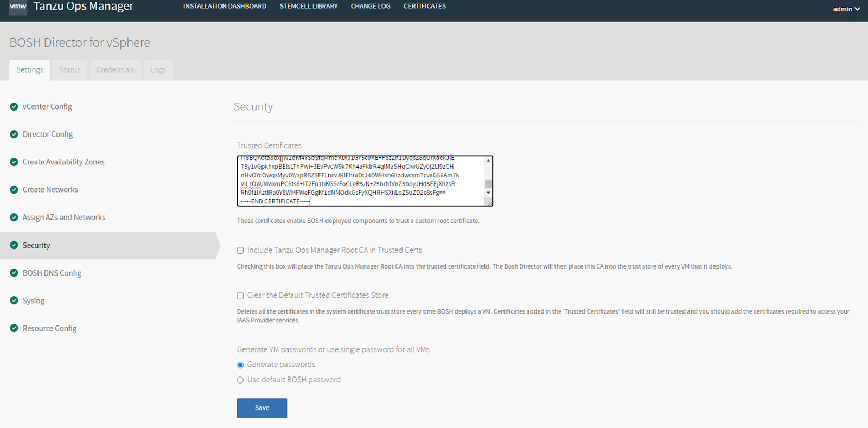Switch to the Status tab
The width and height of the screenshot is (868, 428).
coord(70,70)
